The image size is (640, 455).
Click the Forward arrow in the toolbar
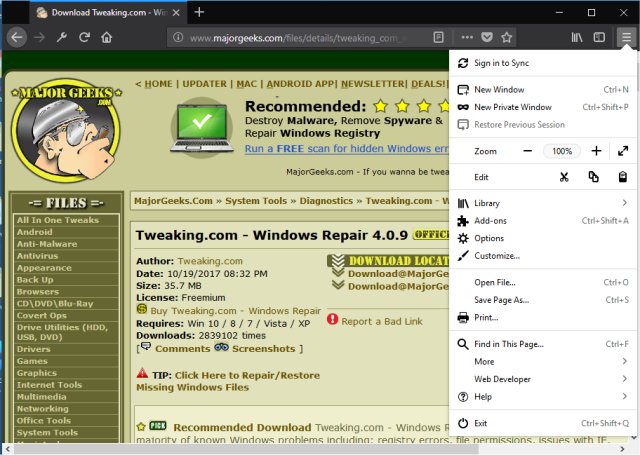tap(40, 38)
